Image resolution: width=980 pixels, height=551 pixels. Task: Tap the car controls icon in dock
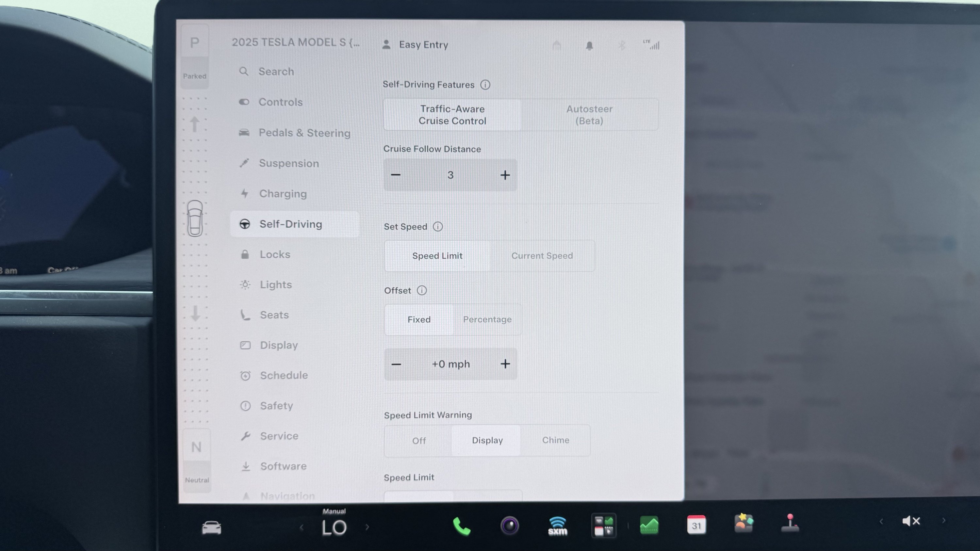212,527
